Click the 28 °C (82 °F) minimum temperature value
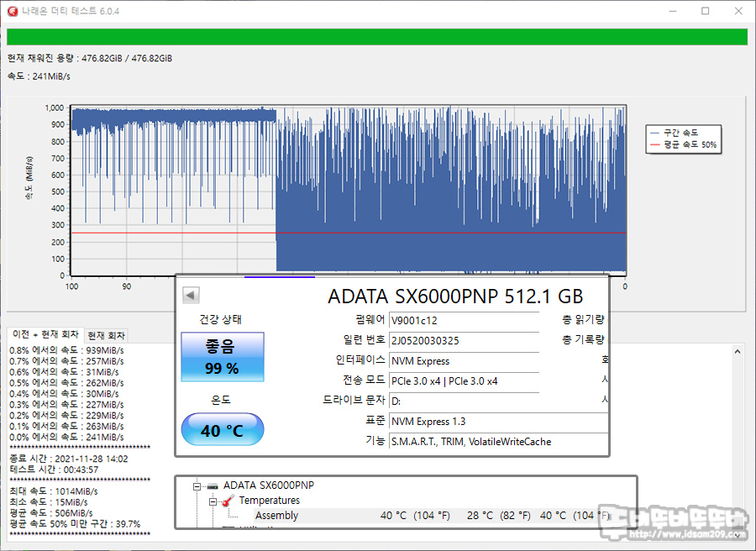Image resolution: width=756 pixels, height=551 pixels. pyautogui.click(x=498, y=516)
